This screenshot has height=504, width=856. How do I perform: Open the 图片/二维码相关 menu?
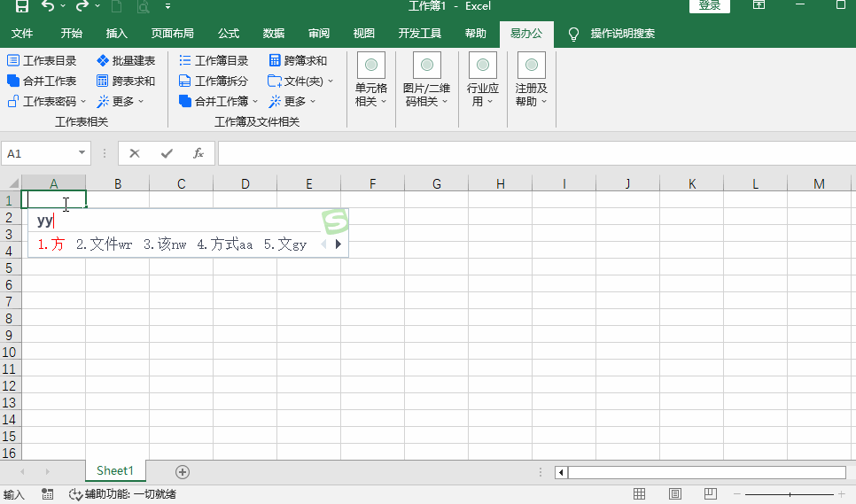click(426, 80)
